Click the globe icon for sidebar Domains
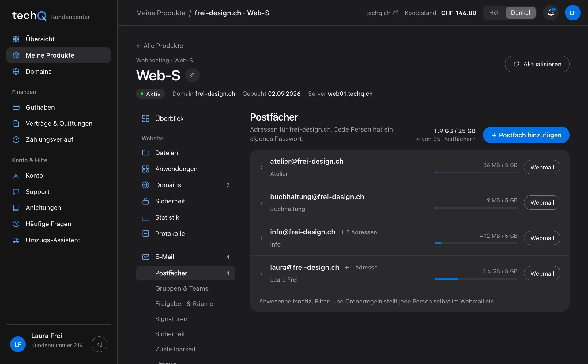Viewport: 588px width, 364px height. click(16, 72)
